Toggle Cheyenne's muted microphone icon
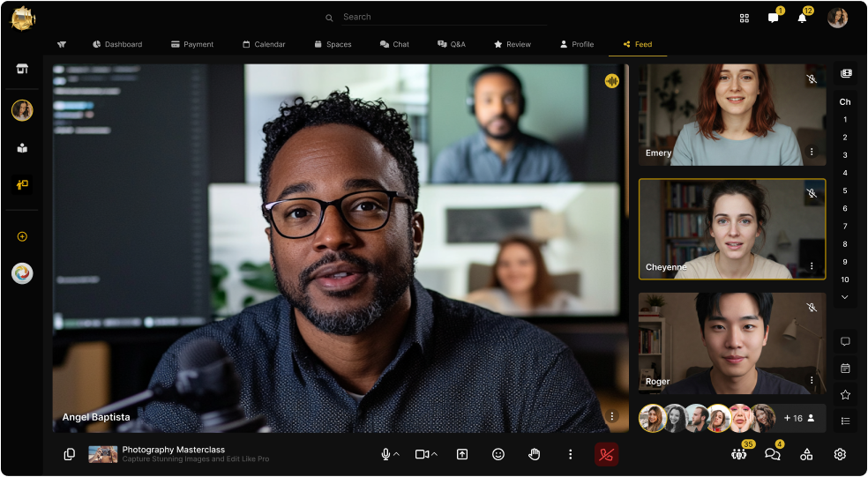Screen dimensions: 868x477 (812, 193)
